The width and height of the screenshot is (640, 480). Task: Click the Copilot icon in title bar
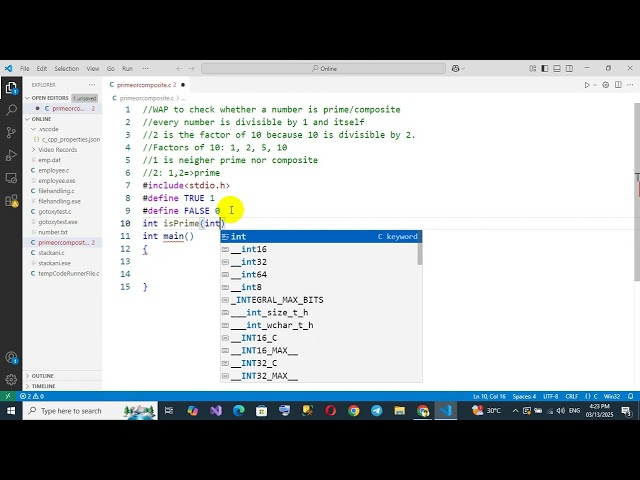click(x=456, y=69)
